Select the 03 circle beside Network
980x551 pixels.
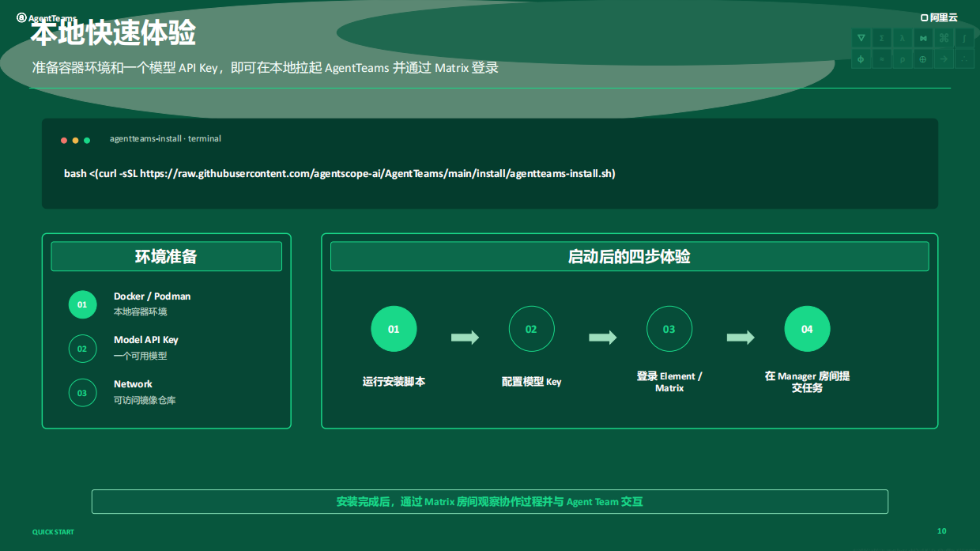click(82, 393)
